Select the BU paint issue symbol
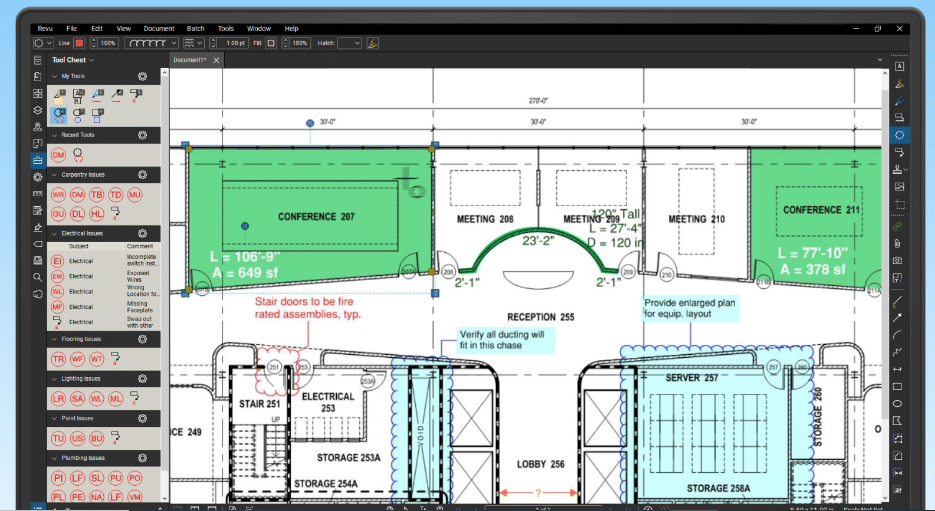Screen dimensions: 935x511 (x=97, y=438)
